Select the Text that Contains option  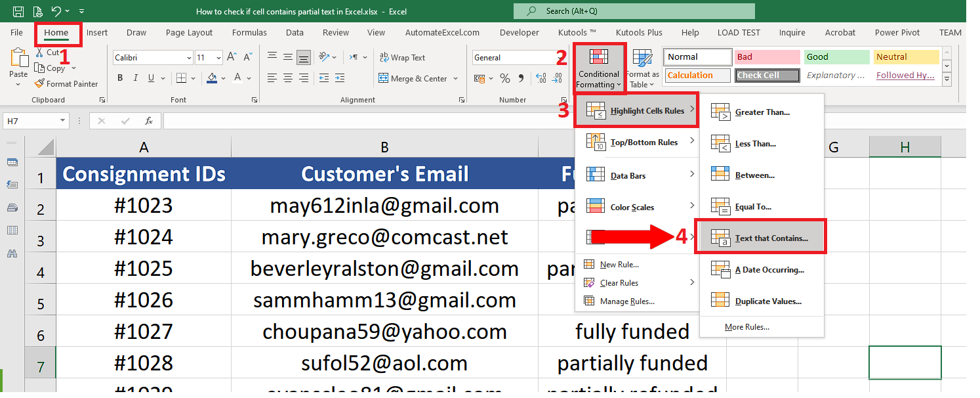pos(761,236)
